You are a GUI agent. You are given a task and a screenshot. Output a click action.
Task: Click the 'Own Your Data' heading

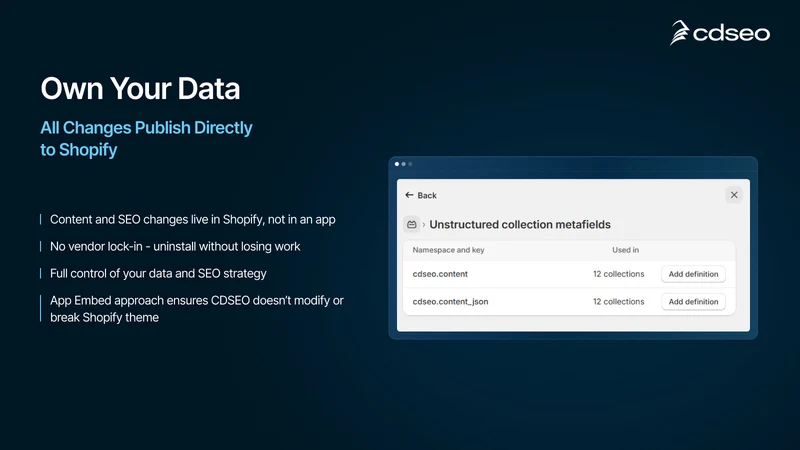[x=140, y=88]
